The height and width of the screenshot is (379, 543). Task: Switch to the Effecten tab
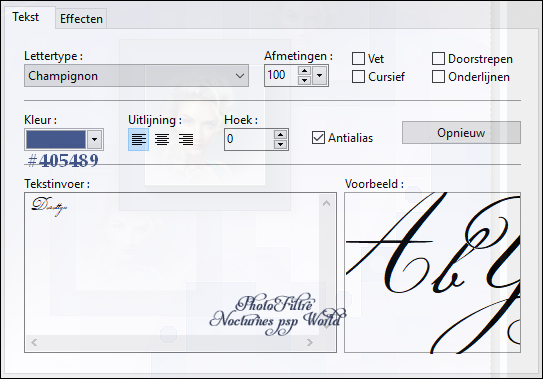click(x=81, y=19)
